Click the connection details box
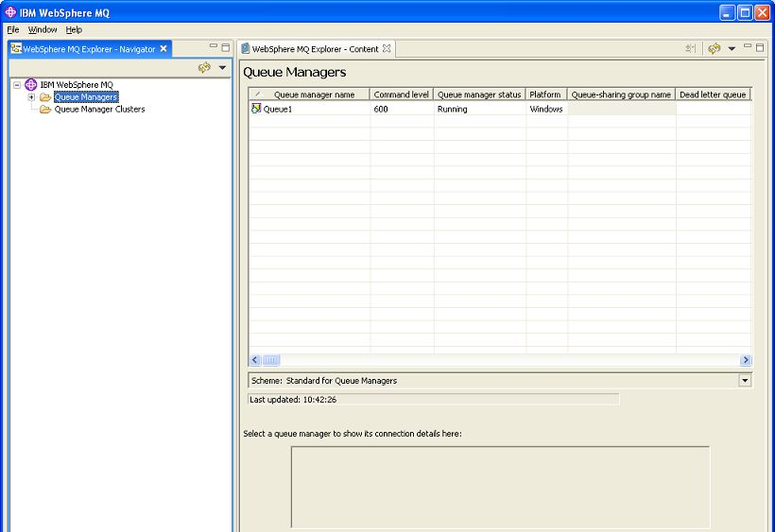The width and height of the screenshot is (775, 532). point(500,488)
